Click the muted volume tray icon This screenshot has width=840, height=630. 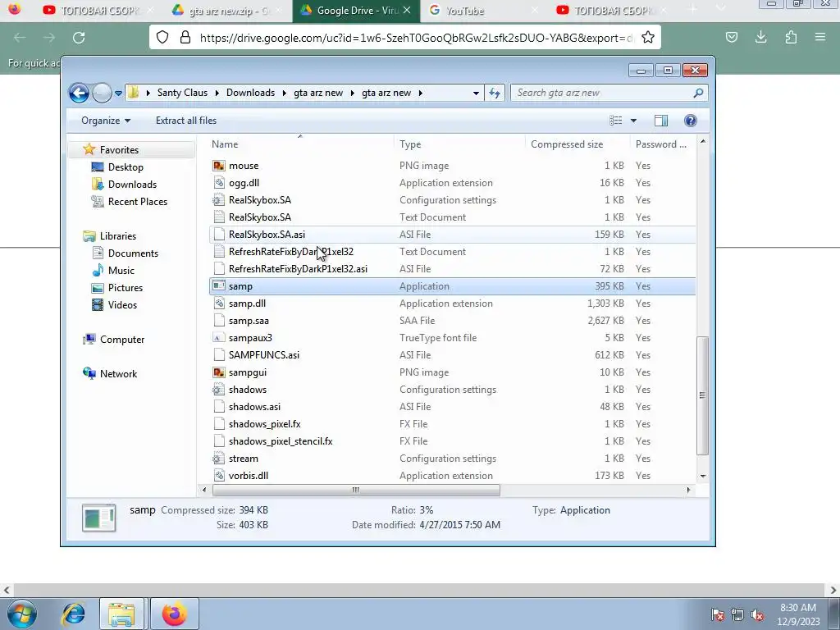(x=757, y=614)
